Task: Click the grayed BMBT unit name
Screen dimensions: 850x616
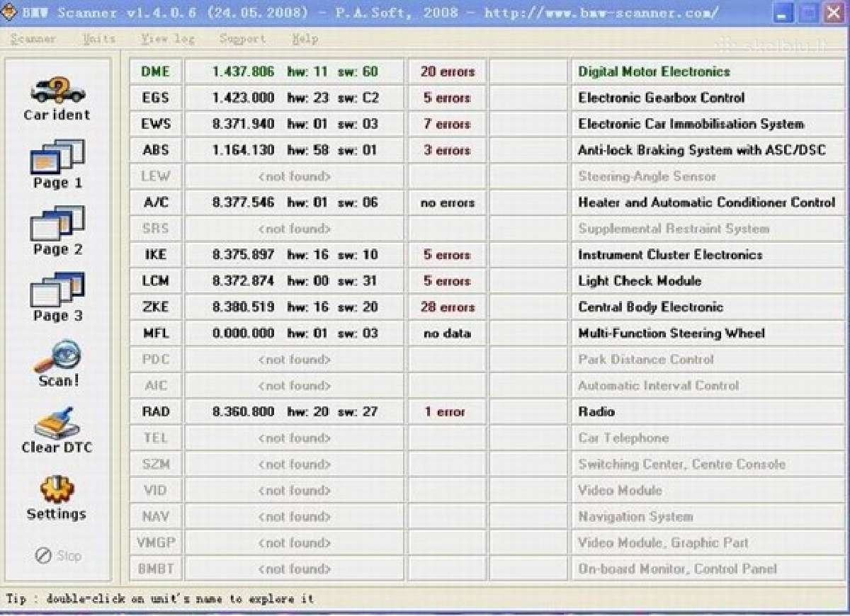Action: tap(156, 569)
